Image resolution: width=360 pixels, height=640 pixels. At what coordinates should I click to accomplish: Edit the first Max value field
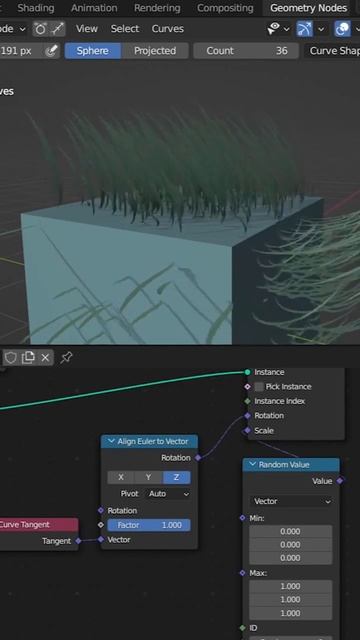pyautogui.click(x=291, y=586)
